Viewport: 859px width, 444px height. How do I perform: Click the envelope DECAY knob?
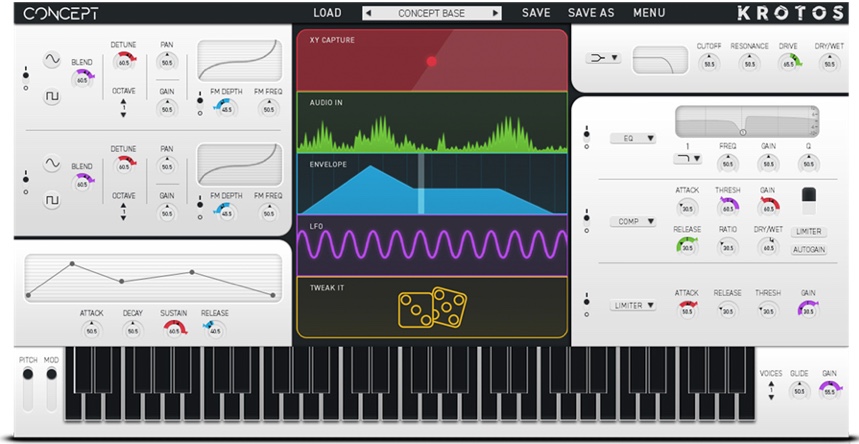tap(133, 331)
